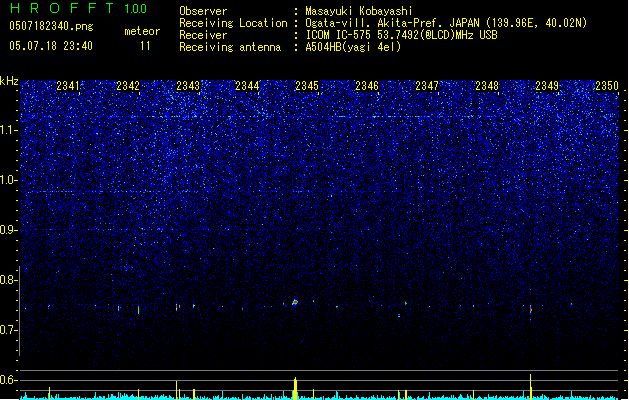
Task: Click the meteor count label
Action: coord(142,31)
